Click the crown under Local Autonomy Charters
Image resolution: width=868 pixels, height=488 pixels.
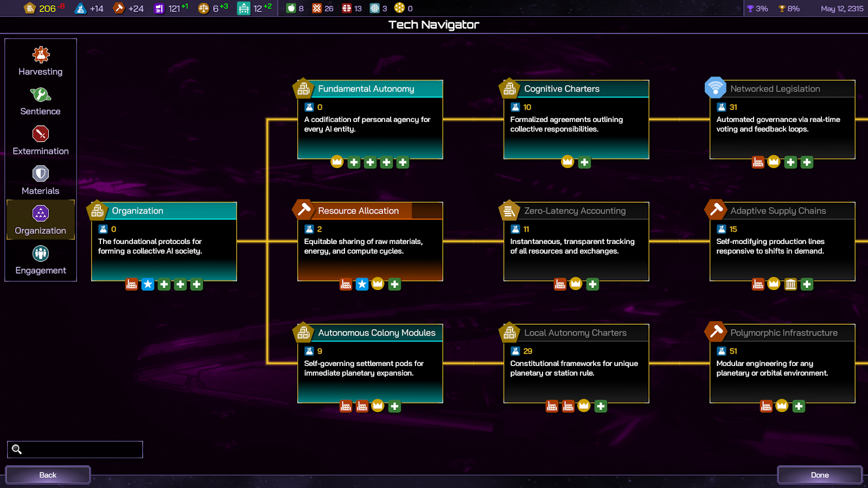[x=584, y=406]
